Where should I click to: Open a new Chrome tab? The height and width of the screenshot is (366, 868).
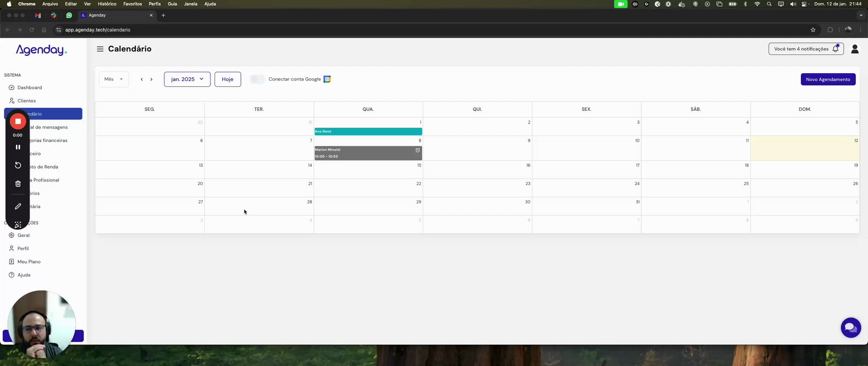[163, 15]
